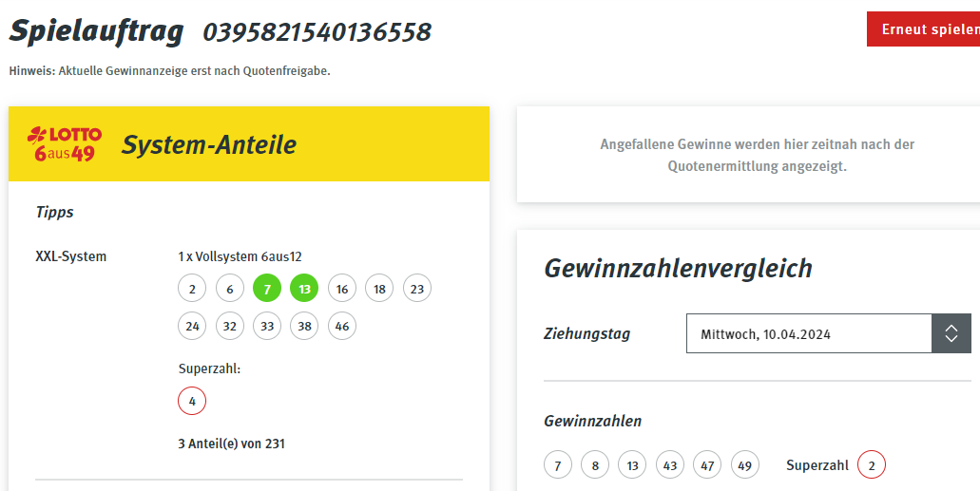Click the Gewinnzahlenvergleich heading
Viewport: 980px width, 491px height.
pos(678,268)
